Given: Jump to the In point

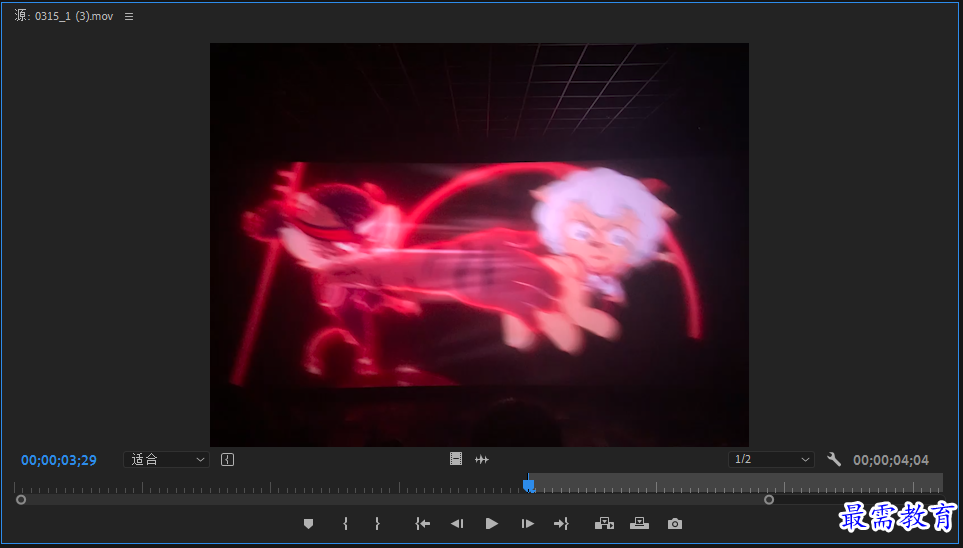Looking at the screenshot, I should point(423,523).
